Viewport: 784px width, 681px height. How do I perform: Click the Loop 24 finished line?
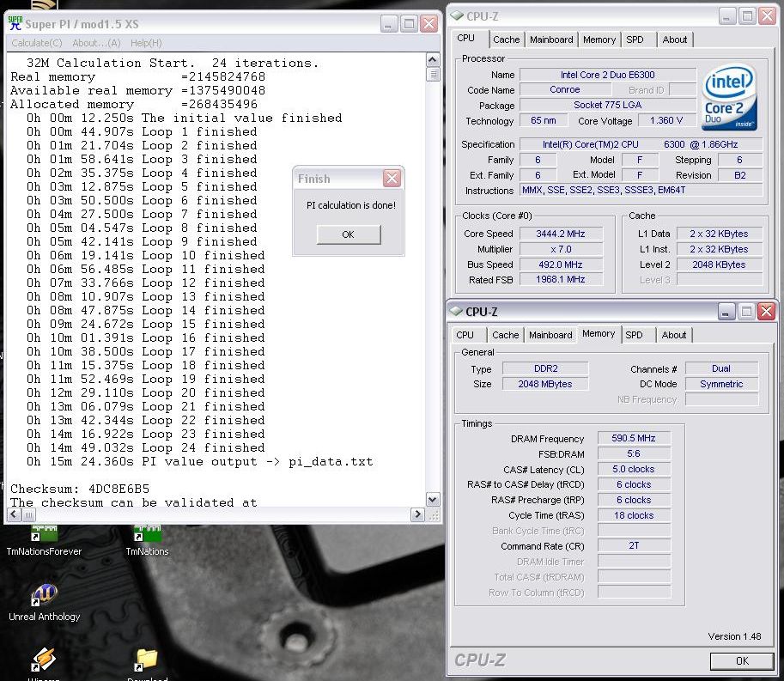146,447
